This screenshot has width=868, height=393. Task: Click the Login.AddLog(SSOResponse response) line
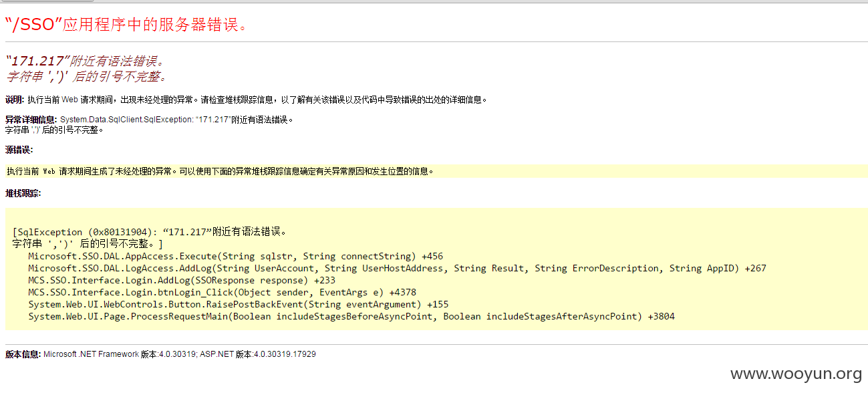pos(182,280)
